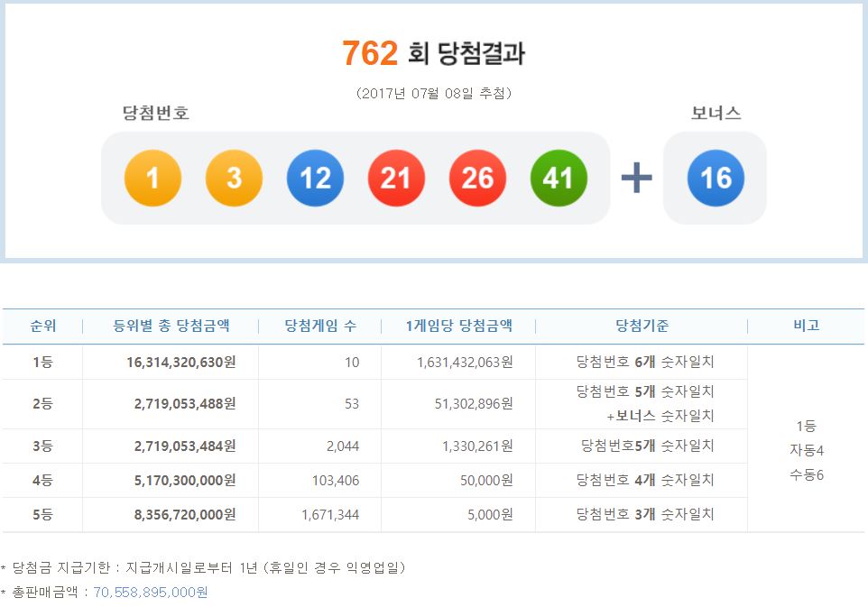
Task: Click the blue bonus ball 16
Action: coord(716,178)
